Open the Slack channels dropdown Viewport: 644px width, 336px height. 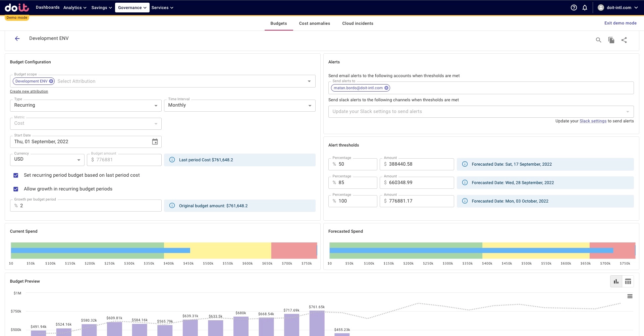481,111
